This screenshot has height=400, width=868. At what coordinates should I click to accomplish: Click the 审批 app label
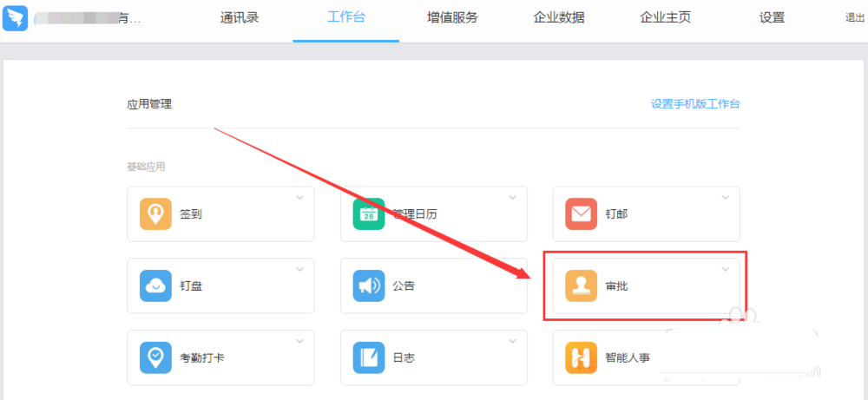pyautogui.click(x=616, y=286)
